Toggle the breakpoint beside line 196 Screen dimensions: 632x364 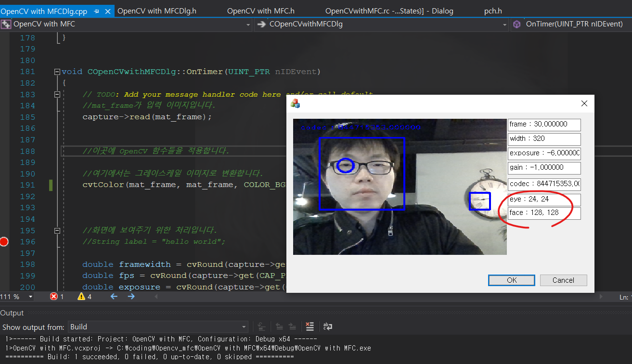pos(4,241)
